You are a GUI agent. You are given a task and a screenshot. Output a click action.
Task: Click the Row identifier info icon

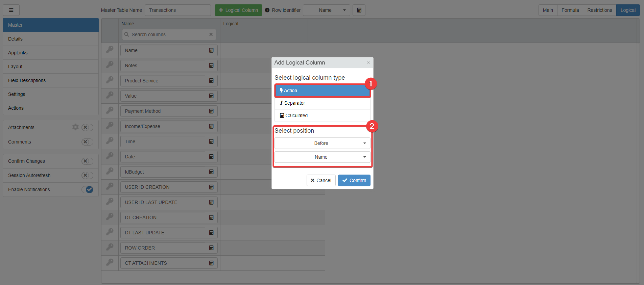pos(267,10)
